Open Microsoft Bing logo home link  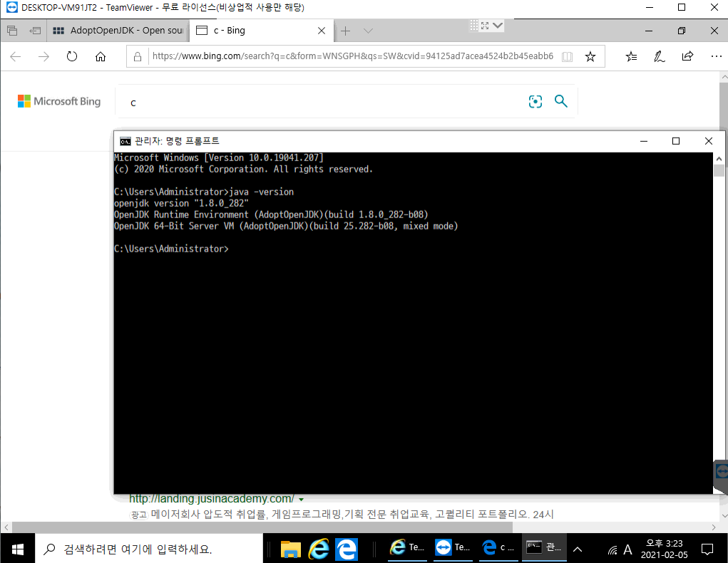click(59, 101)
